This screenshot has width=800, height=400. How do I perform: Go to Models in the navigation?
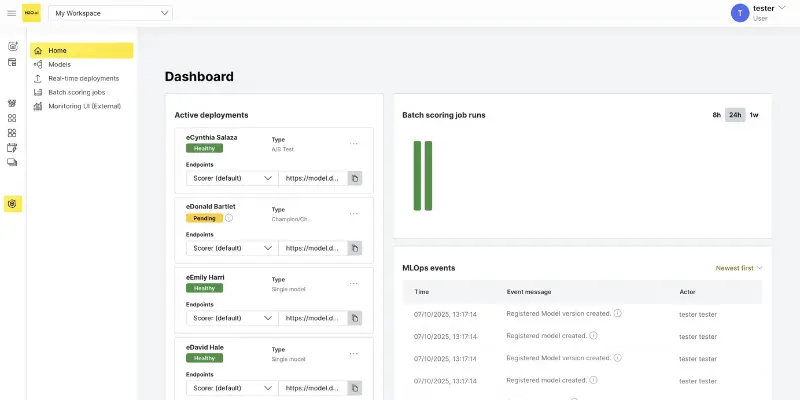[x=59, y=64]
